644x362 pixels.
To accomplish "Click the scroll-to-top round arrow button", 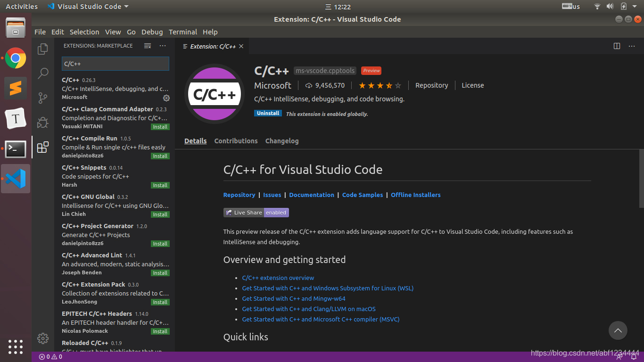I will pyautogui.click(x=618, y=330).
